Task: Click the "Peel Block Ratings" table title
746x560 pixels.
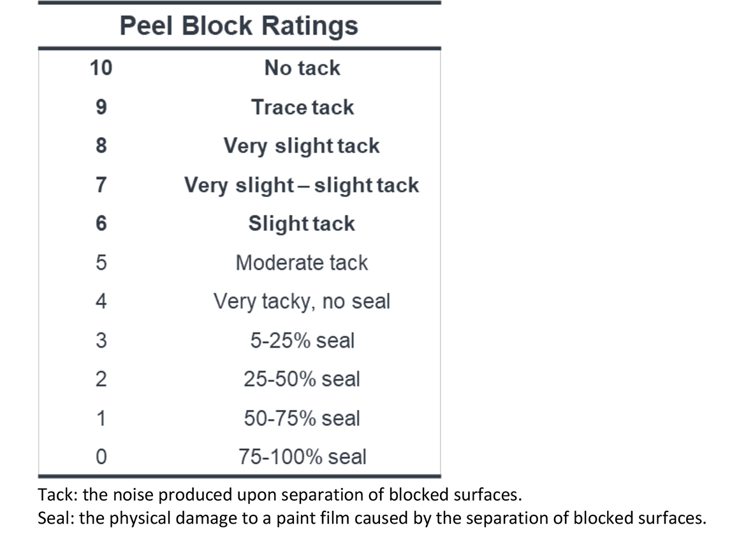Action: point(239,26)
